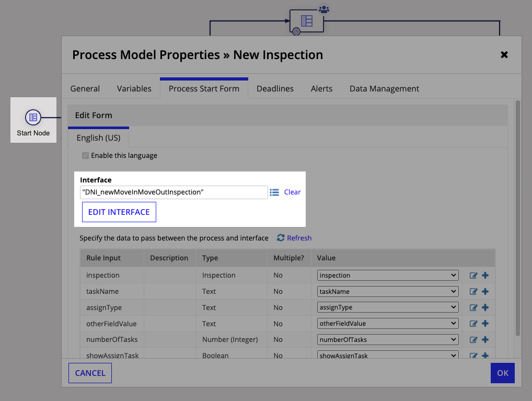This screenshot has height=401, width=532.
Task: Edit expression for otherFieldValue value
Action: [473, 324]
